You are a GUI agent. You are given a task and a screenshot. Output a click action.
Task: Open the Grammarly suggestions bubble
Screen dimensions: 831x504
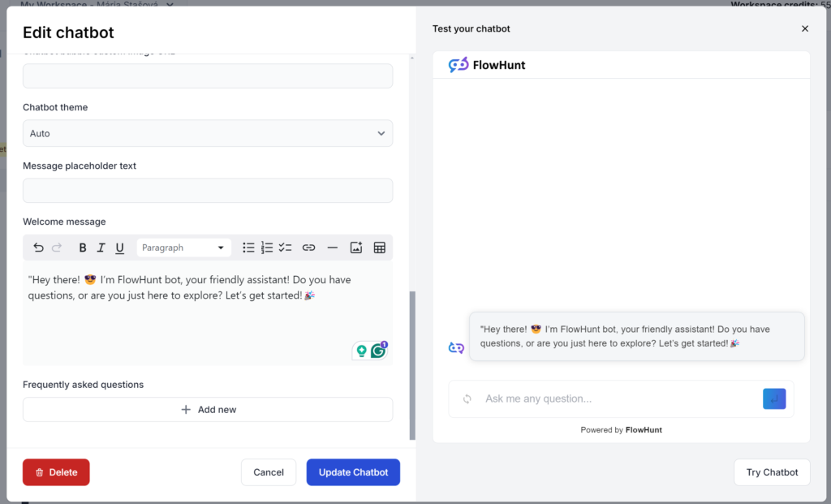click(377, 350)
